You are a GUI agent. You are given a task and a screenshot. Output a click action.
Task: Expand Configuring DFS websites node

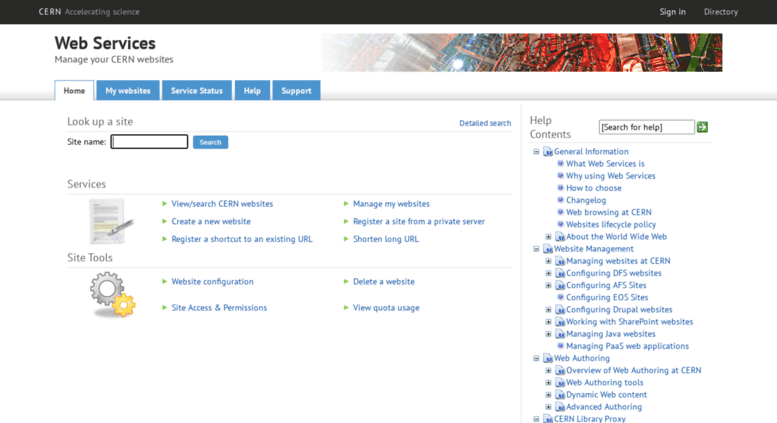click(549, 273)
